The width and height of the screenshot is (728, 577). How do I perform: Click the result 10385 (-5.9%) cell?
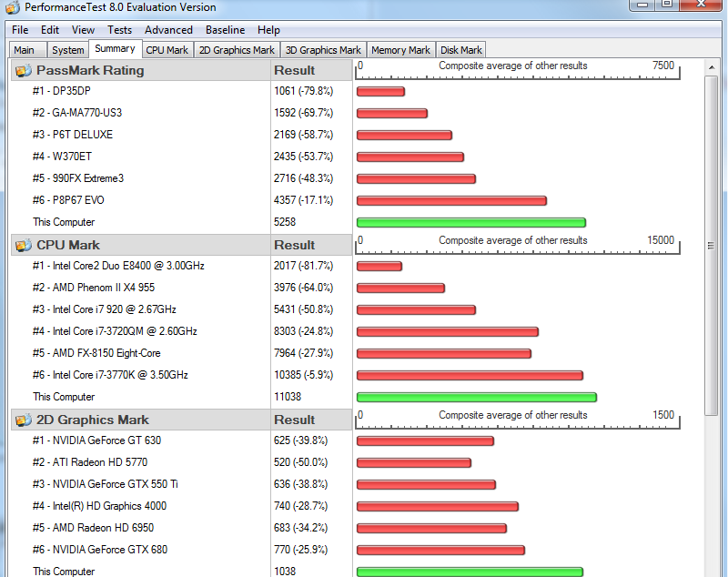(x=303, y=375)
